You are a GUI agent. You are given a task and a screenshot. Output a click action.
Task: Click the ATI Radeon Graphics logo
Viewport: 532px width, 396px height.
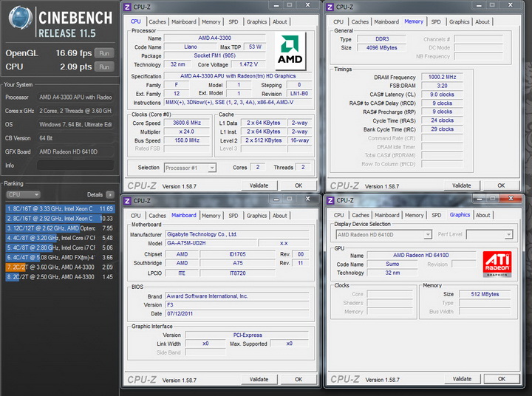[x=497, y=264]
